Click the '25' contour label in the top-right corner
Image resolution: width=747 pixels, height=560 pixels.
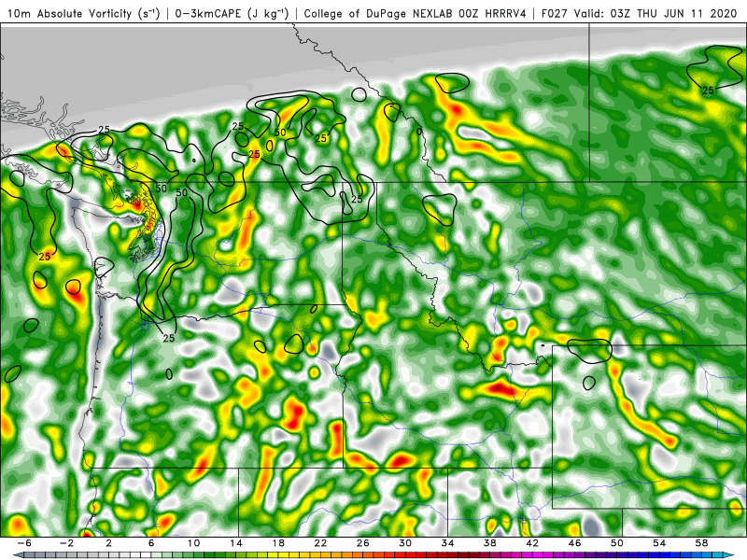[708, 91]
